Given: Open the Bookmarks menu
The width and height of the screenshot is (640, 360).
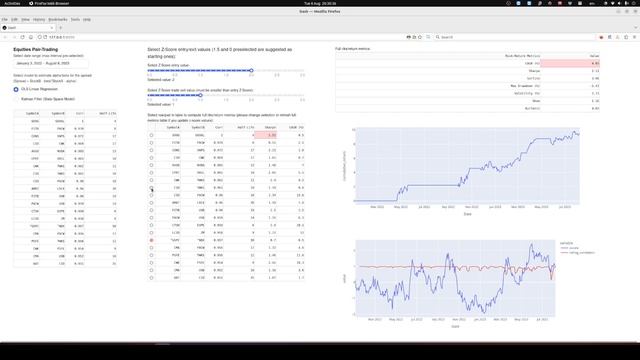Looking at the screenshot, I should click(58, 20).
